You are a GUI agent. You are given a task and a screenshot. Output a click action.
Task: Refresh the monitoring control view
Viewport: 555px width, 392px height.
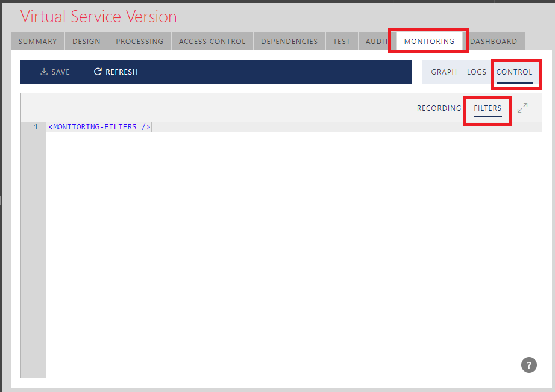[116, 72]
